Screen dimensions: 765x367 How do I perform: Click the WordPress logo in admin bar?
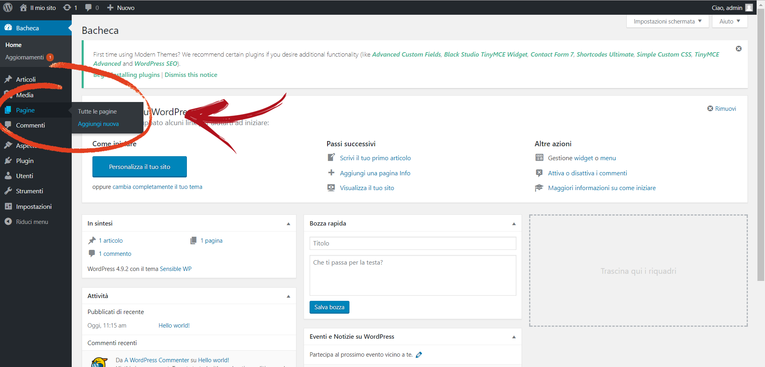[8, 8]
